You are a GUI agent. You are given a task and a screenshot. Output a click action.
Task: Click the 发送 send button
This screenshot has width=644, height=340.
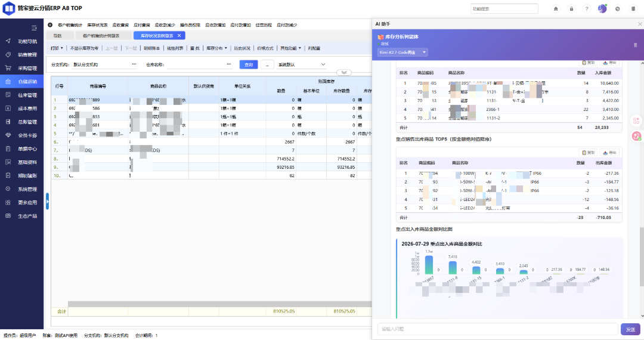[x=630, y=329]
